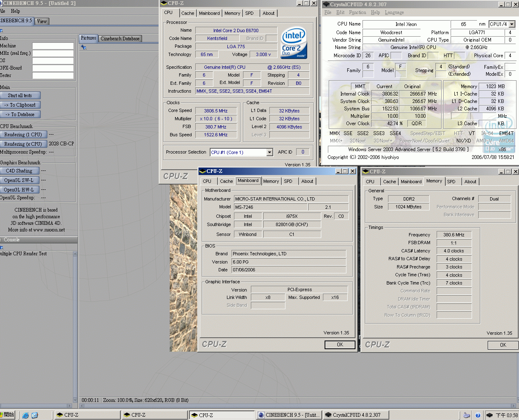The image size is (519, 420).
Task: Open About tab in top CPU-Z window
Action: 269,13
